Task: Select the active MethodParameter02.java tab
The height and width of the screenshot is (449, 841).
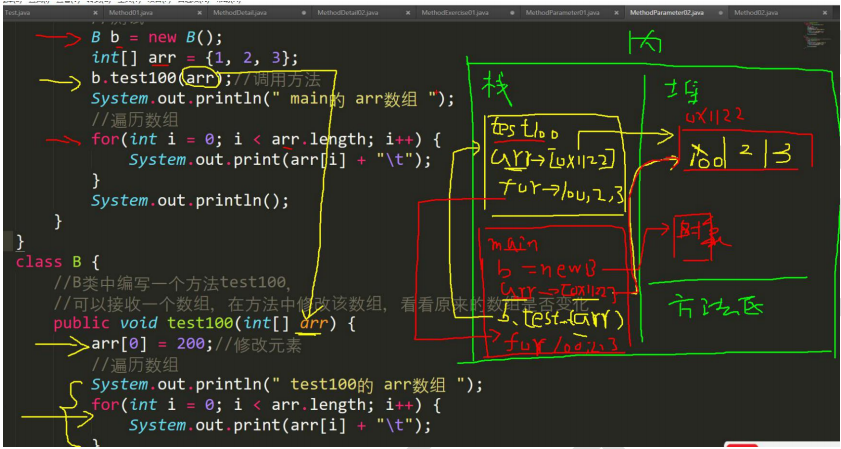Action: tap(666, 12)
